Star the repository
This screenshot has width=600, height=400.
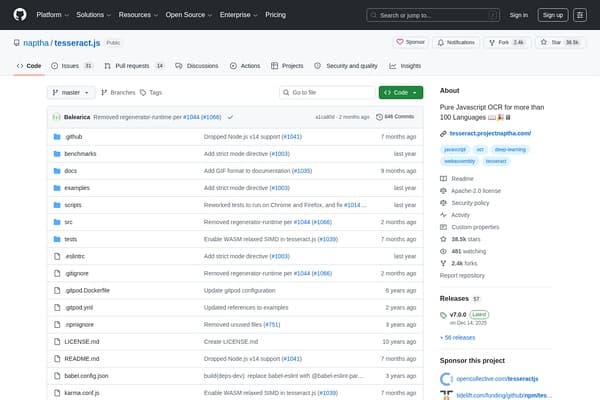tap(561, 42)
